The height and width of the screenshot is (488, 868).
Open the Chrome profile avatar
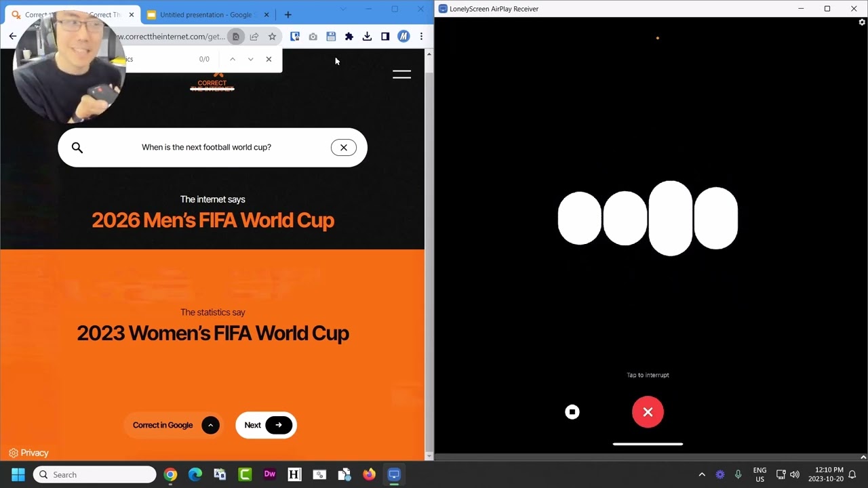pyautogui.click(x=403, y=37)
